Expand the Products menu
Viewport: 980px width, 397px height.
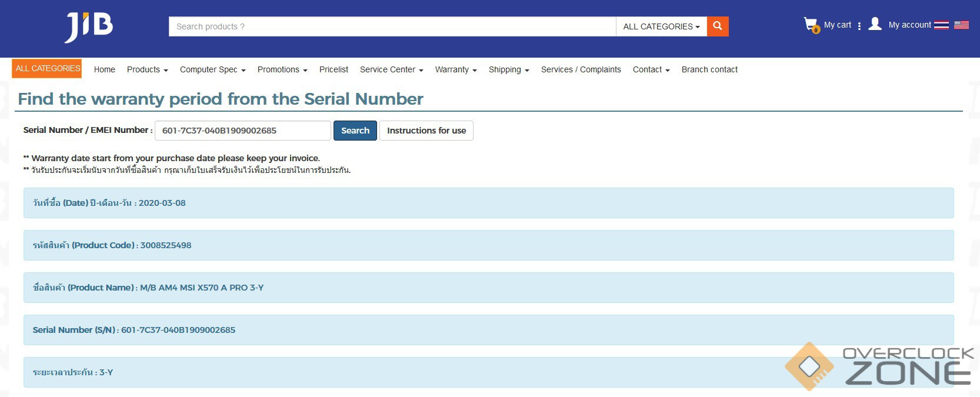[147, 69]
